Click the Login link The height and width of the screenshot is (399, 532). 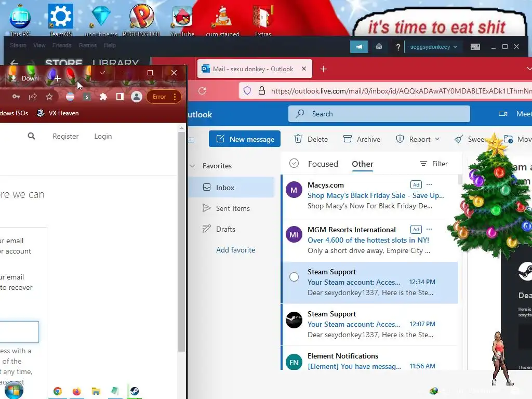click(x=103, y=136)
